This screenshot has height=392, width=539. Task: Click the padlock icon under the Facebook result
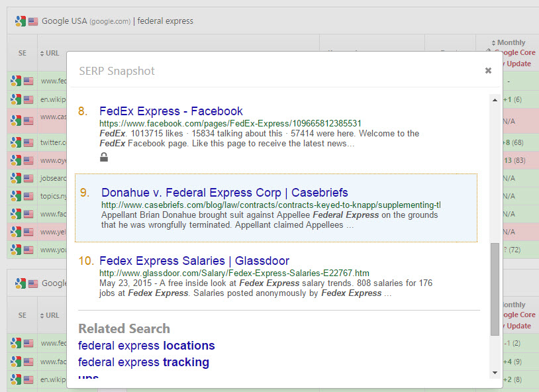click(x=103, y=157)
